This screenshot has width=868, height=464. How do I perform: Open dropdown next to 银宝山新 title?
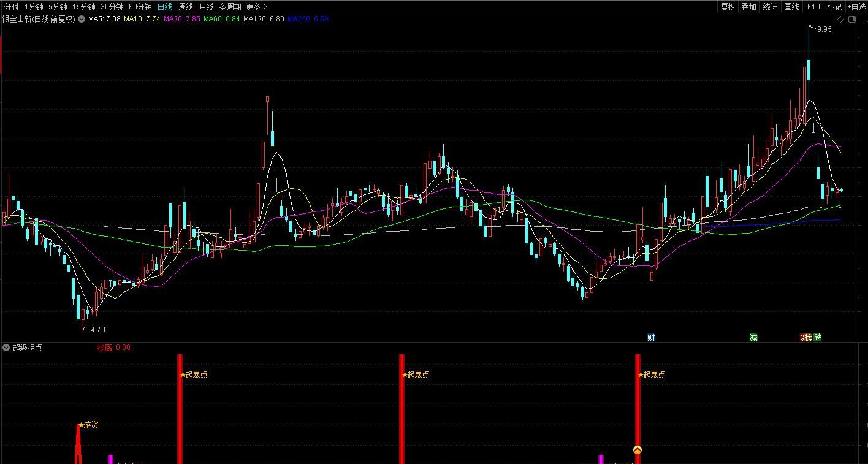click(x=81, y=19)
